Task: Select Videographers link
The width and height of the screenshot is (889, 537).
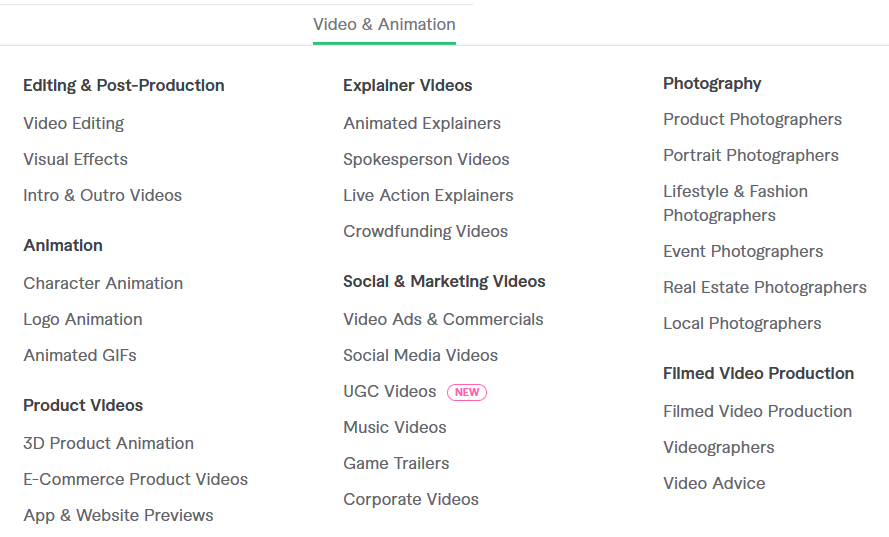Action: tap(718, 447)
